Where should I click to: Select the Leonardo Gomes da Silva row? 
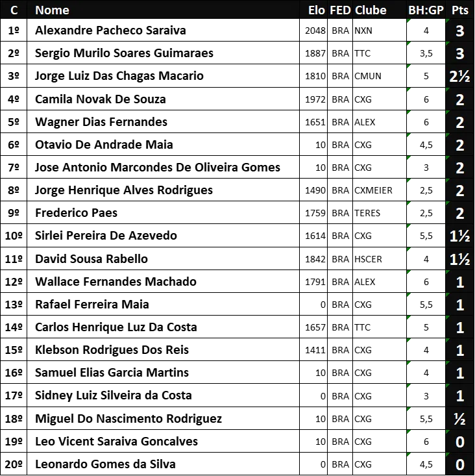click(x=237, y=464)
